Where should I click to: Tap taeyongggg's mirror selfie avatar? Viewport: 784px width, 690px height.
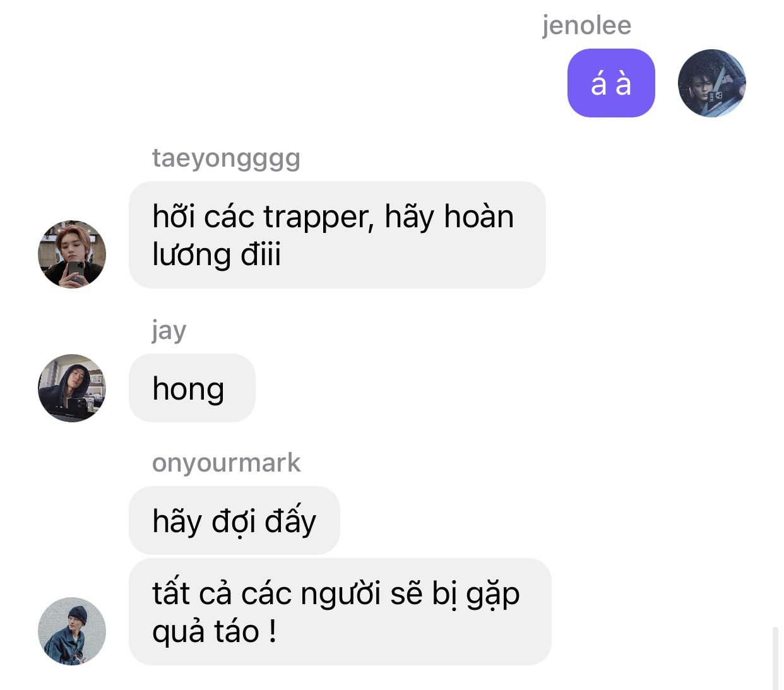click(x=72, y=254)
